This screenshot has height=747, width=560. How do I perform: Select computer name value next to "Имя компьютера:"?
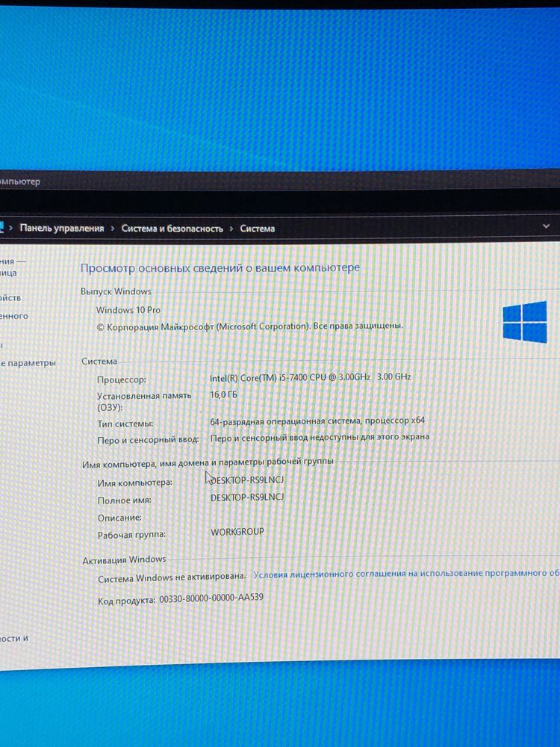pos(247,480)
